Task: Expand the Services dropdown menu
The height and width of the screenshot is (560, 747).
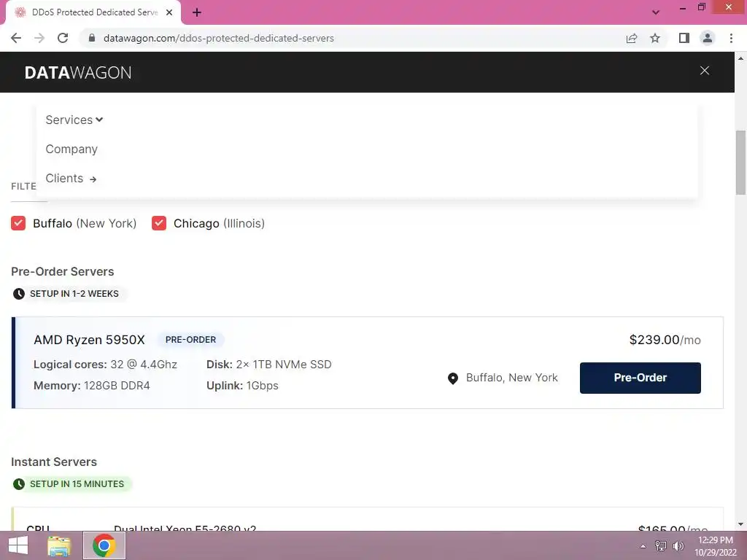Action: pos(74,120)
